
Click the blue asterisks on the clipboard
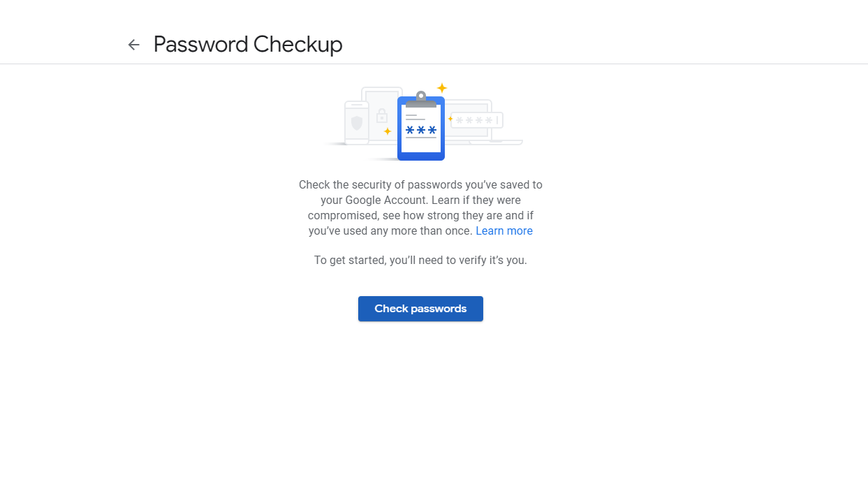pyautogui.click(x=421, y=131)
